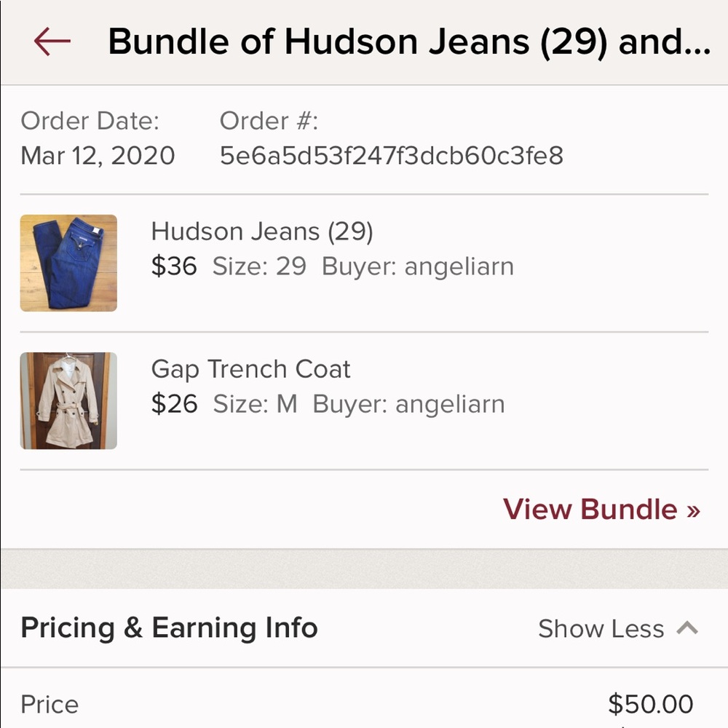This screenshot has height=728, width=728.
Task: Click the $36 price on Hudson Jeans
Action: 174,266
